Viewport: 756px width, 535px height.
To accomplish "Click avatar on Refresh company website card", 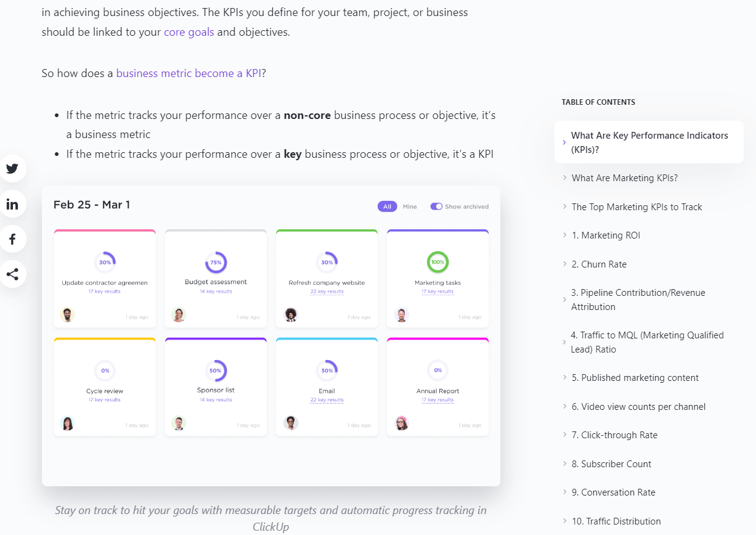I will (291, 315).
